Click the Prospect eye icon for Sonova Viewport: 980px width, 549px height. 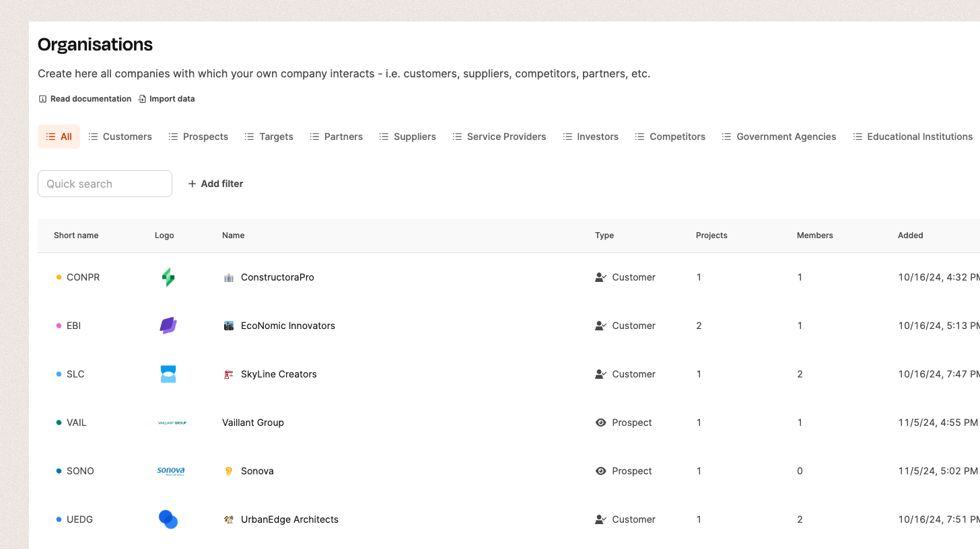pos(601,471)
